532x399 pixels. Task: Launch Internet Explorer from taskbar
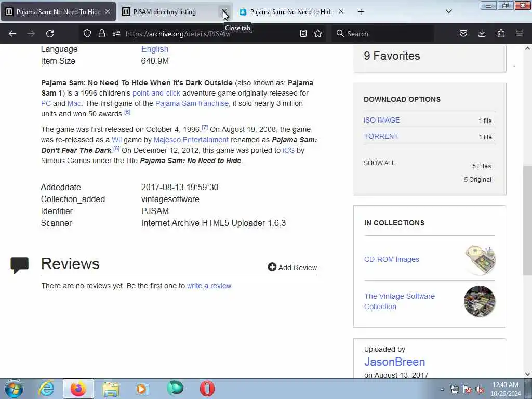coord(46,389)
